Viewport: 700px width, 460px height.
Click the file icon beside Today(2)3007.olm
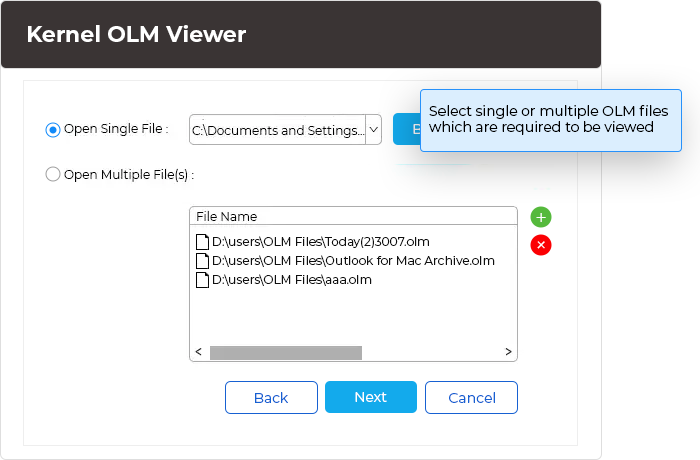tap(202, 242)
